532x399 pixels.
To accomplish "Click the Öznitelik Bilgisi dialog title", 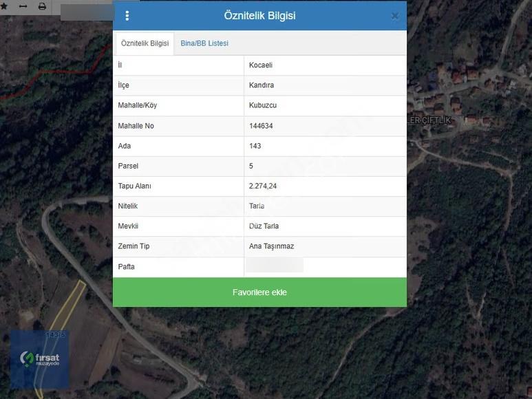I will pyautogui.click(x=259, y=16).
